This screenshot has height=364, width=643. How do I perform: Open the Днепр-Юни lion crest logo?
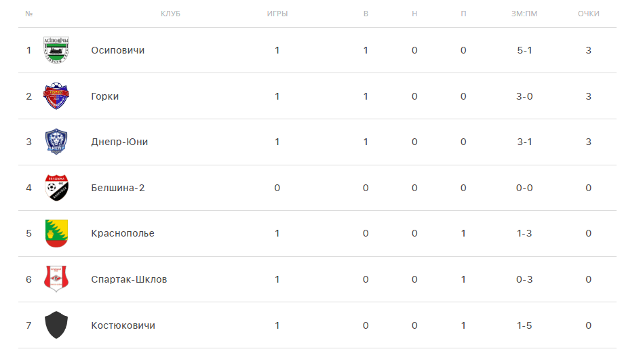point(56,142)
